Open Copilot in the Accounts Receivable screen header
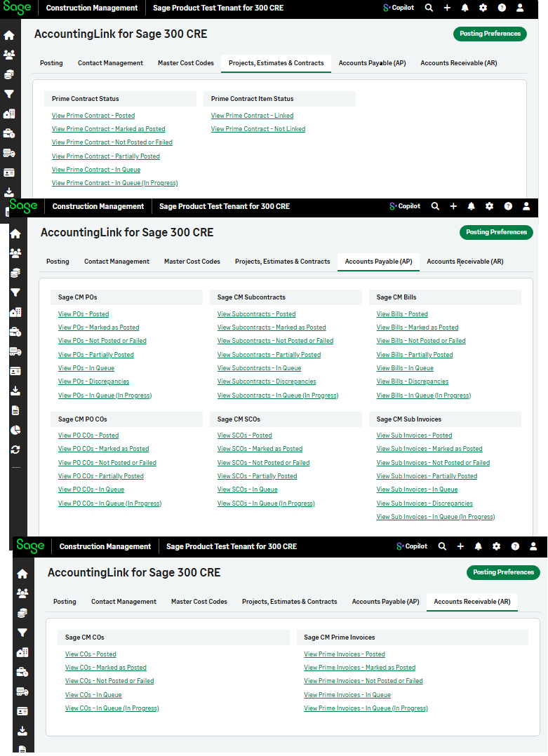This screenshot has height=756, width=548. pyautogui.click(x=412, y=546)
